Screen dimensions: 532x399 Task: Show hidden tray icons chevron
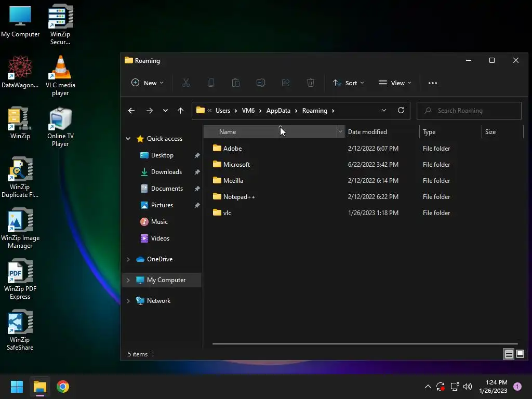(x=428, y=387)
